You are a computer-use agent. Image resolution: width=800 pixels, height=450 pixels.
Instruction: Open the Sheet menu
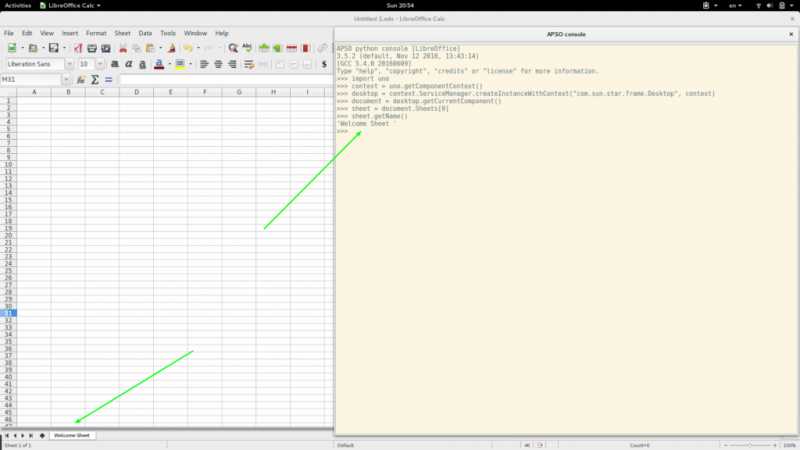[x=122, y=33]
